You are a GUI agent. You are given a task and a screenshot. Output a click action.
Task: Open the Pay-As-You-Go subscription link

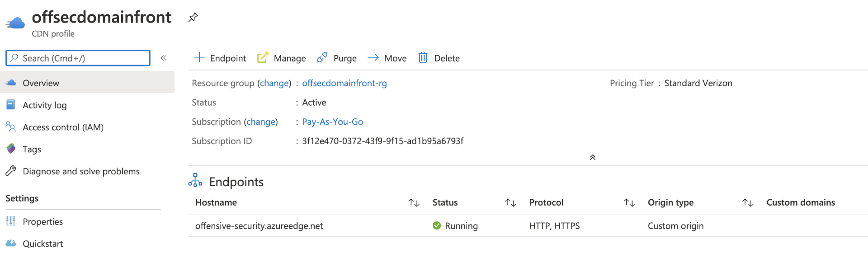(333, 122)
